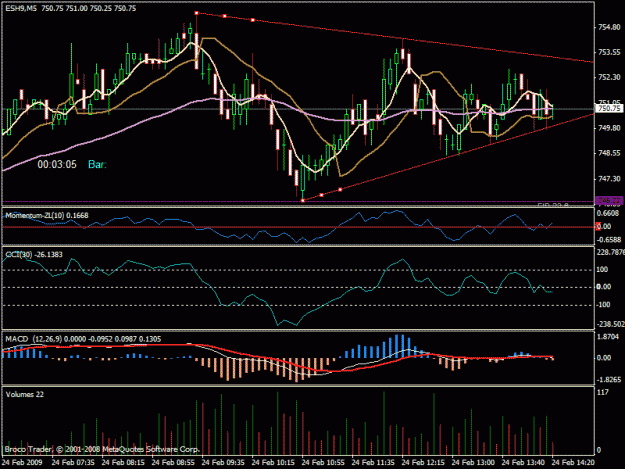The image size is (625, 469).
Task: Click the 00:03:05 bar countdown timer
Action: coord(57,165)
